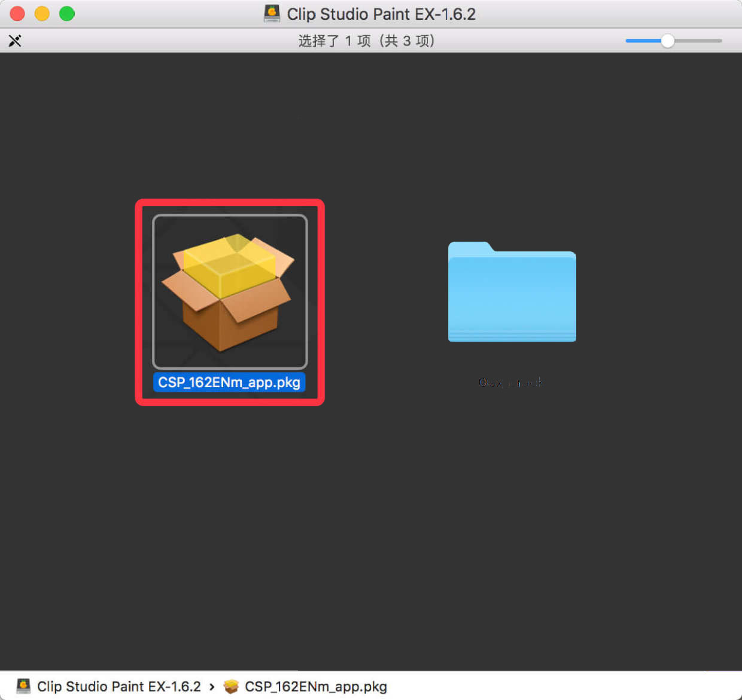Click "Clip Studio Paint EX-1.6.2" text in path bar
Screen dimensions: 742x700
coord(119,686)
